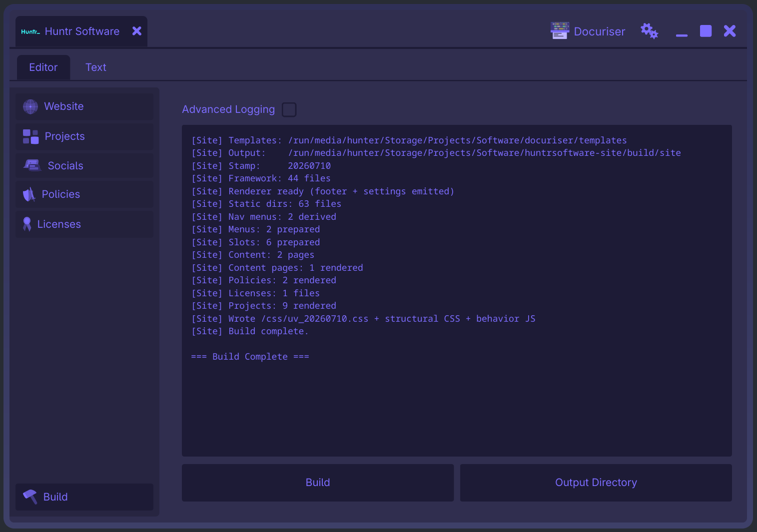Viewport: 757px width, 532px height.
Task: Close the Huntr Software project tab
Action: (137, 31)
